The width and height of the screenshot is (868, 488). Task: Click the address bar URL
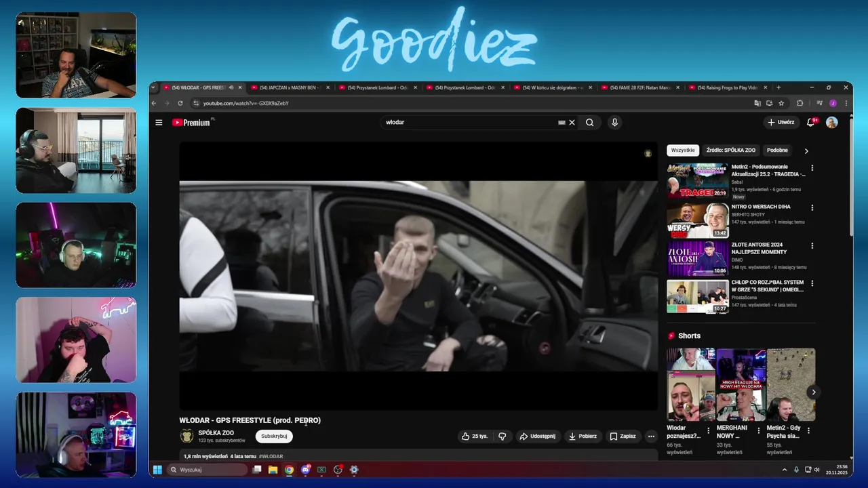(245, 103)
